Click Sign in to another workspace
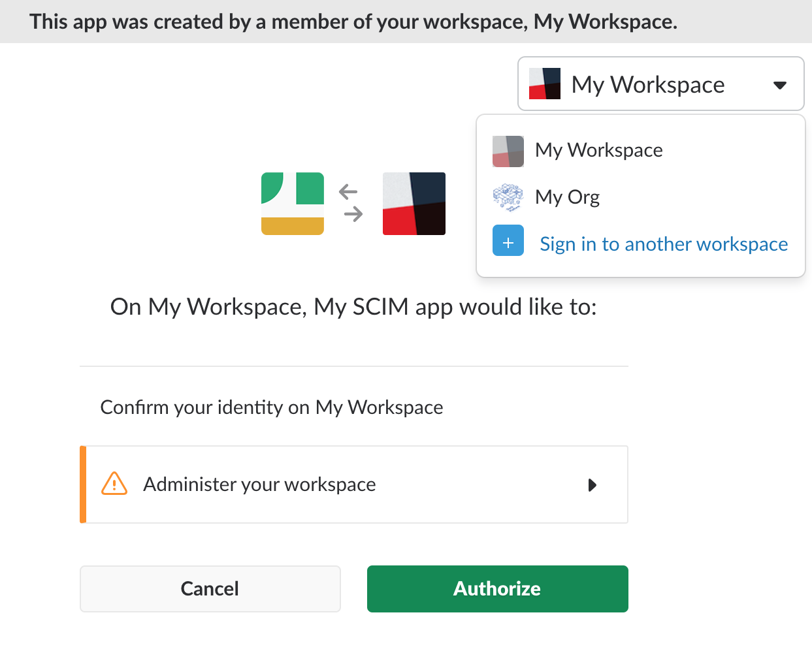The image size is (812, 649). click(x=663, y=244)
